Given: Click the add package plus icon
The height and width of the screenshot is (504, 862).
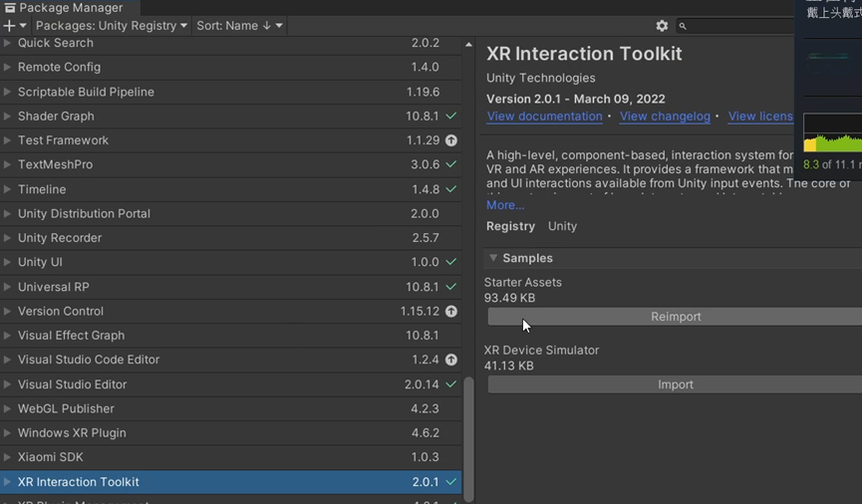Looking at the screenshot, I should tap(9, 26).
